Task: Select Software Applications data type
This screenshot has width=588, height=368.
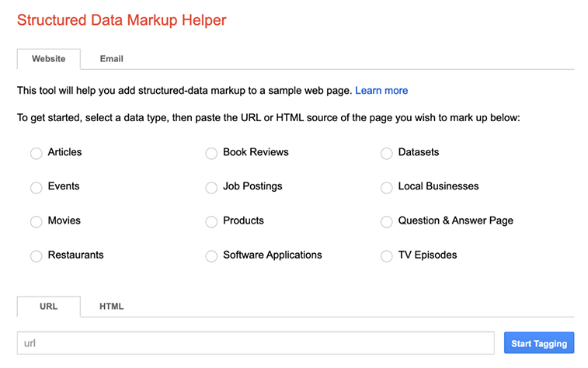Action: (211, 256)
